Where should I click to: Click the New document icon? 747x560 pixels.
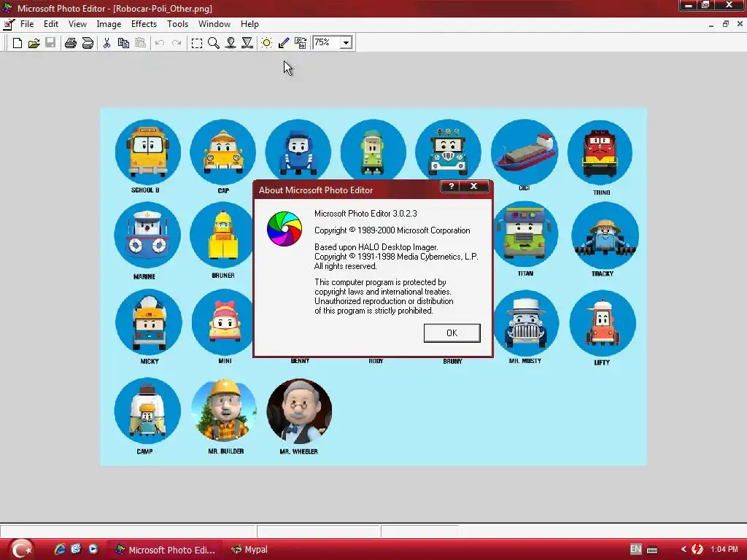(x=18, y=43)
